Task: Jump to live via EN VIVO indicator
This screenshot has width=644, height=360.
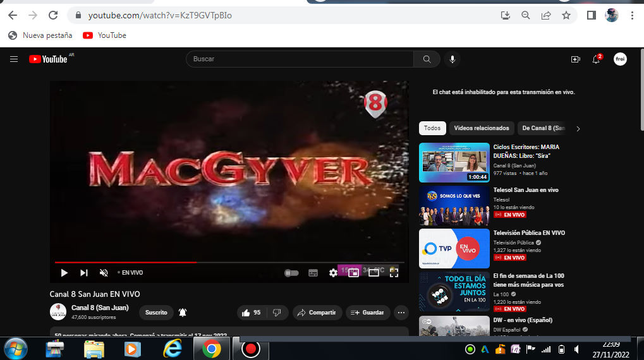Action: (x=130, y=273)
